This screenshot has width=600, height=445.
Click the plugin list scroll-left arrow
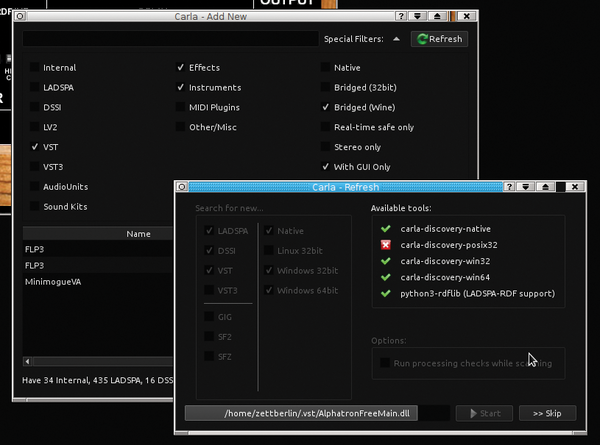point(27,361)
